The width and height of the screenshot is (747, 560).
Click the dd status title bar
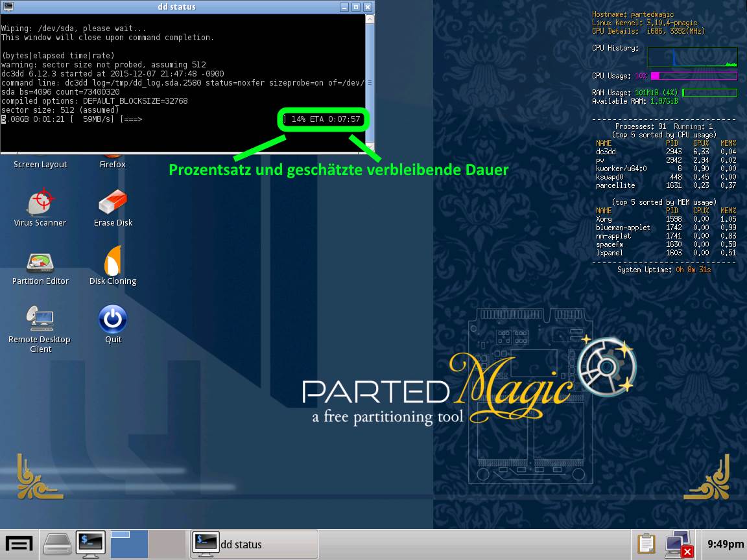click(176, 6)
